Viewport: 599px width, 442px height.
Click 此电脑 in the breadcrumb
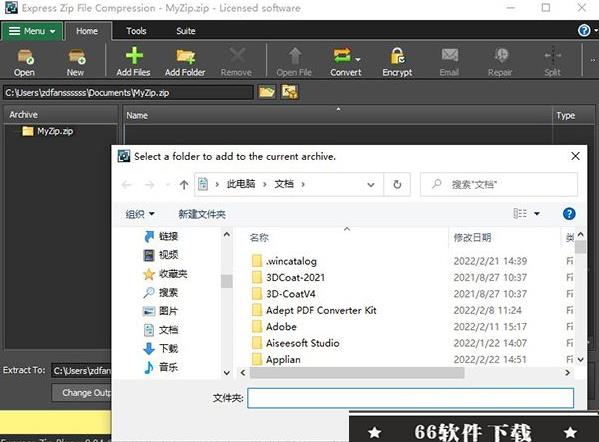point(241,184)
